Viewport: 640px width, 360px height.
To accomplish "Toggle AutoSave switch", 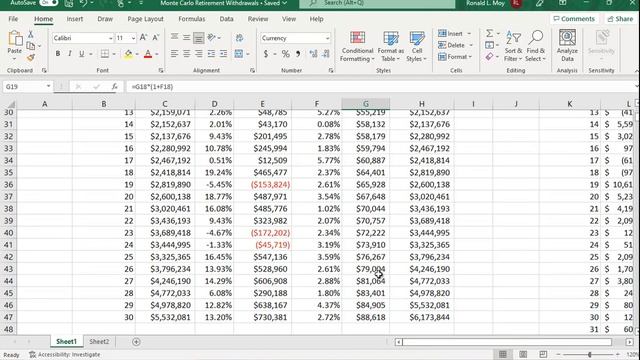I will coord(49,3).
